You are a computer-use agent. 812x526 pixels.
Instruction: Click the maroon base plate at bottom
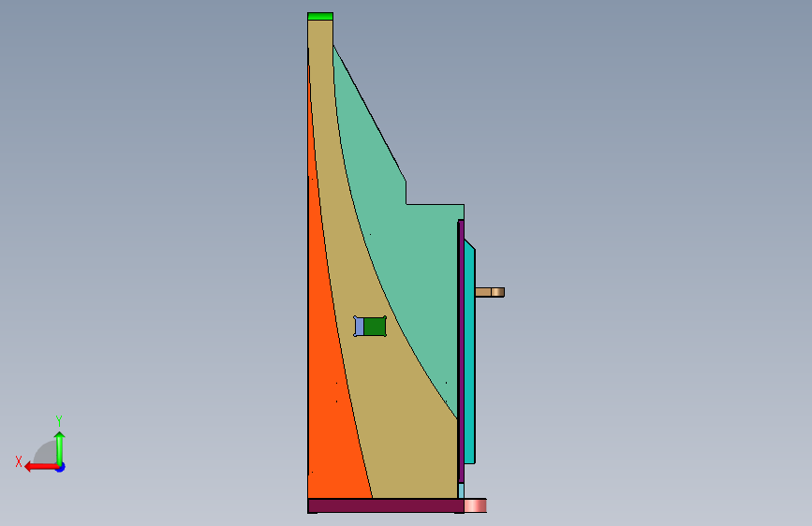(386, 505)
